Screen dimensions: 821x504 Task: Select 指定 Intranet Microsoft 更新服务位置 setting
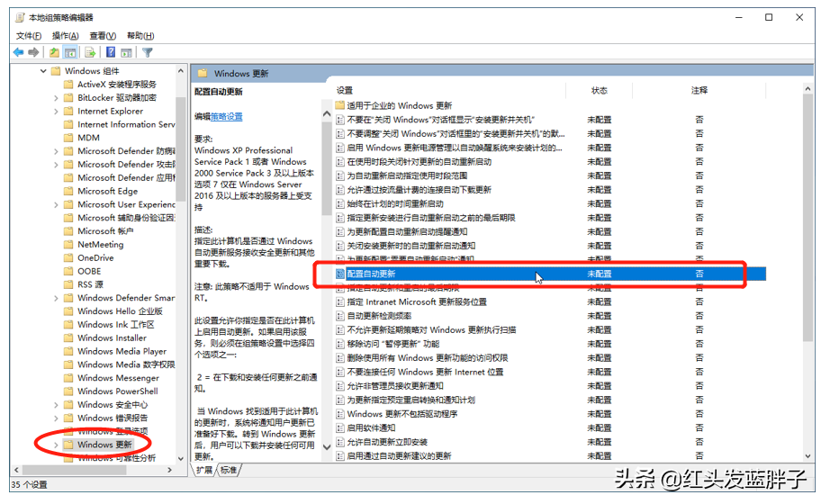coord(417,302)
